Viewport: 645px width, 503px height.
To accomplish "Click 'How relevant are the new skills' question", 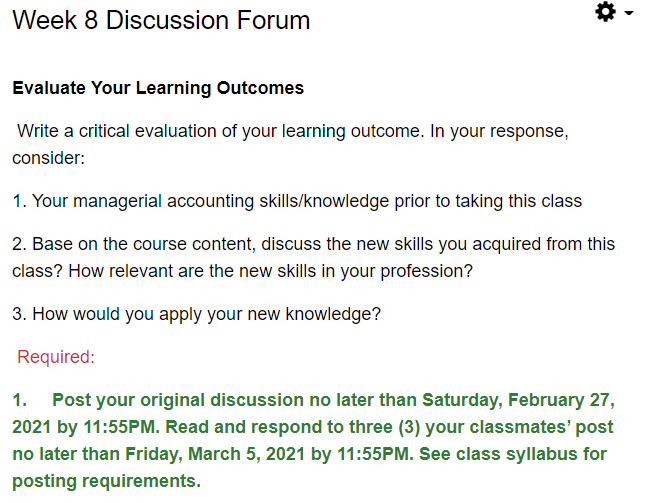I will tap(270, 271).
